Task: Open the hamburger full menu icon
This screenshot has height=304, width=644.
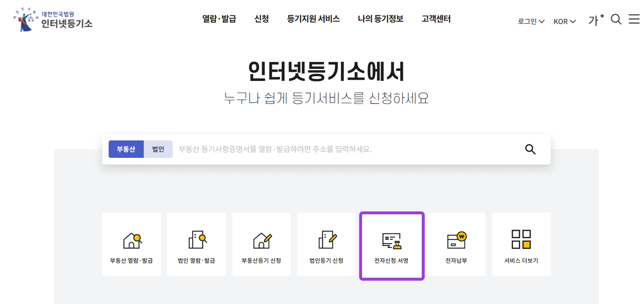Action: point(634,19)
